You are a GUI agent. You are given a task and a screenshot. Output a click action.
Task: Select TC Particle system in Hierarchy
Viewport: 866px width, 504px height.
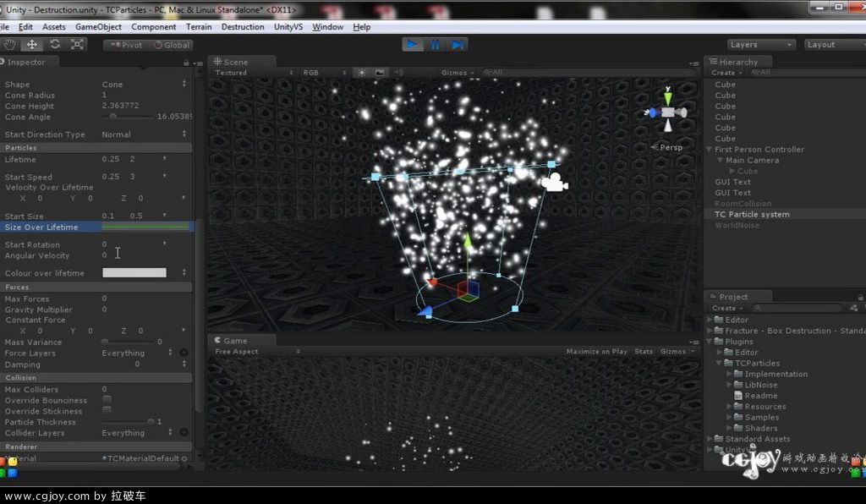pos(752,214)
